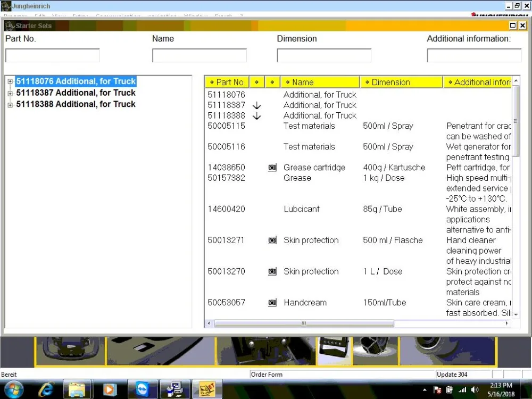The height and width of the screenshot is (399, 532).
Task: Click the table horizontal scrollbar thumb
Action: [x=304, y=323]
